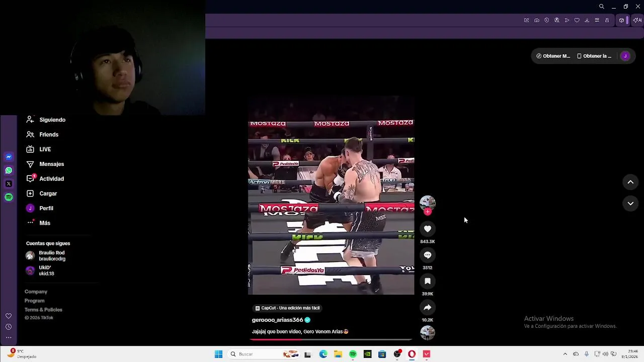Click the video caption text Jajajaj que buen video
The width and height of the screenshot is (644, 362).
[300, 332]
